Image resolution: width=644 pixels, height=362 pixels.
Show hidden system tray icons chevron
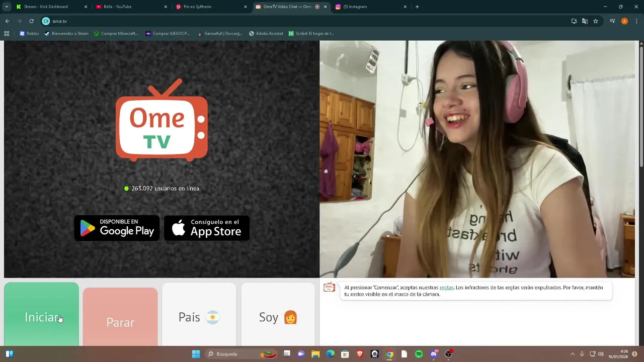(572, 354)
